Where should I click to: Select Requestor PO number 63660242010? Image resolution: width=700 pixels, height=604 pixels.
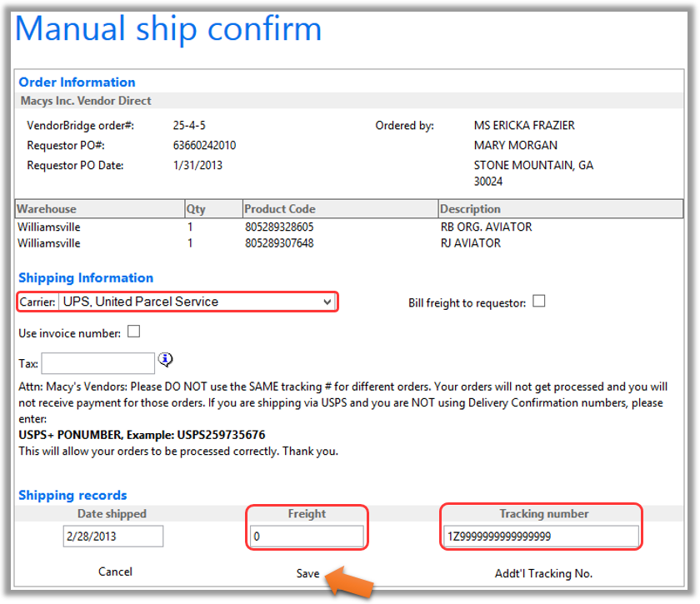[x=204, y=146]
